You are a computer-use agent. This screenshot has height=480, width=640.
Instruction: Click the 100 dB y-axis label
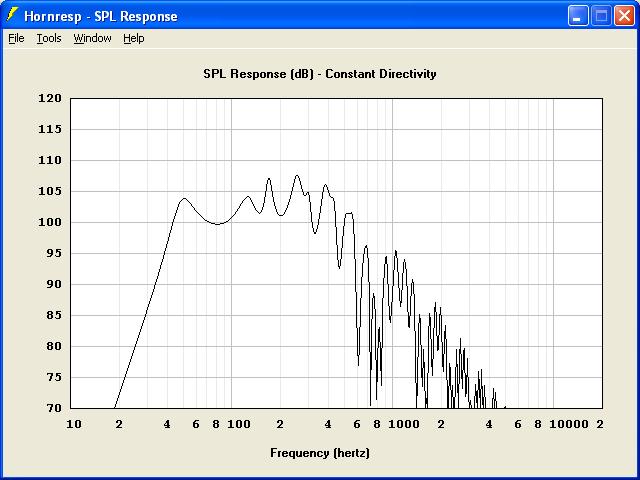click(50, 222)
